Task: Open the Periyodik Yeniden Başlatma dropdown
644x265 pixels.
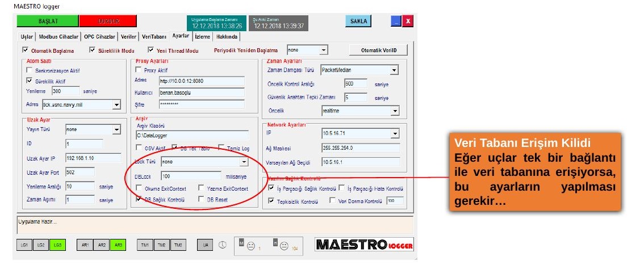Action: [x=307, y=50]
